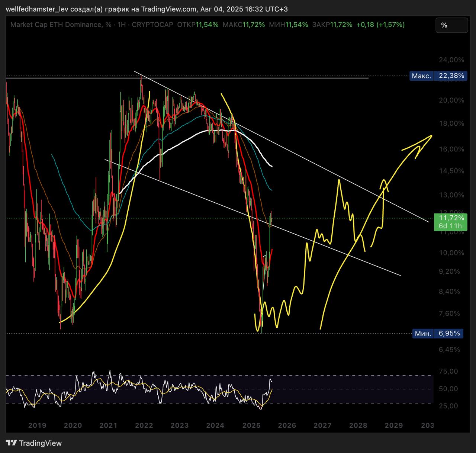Click the 2025 time axis label

[251, 425]
